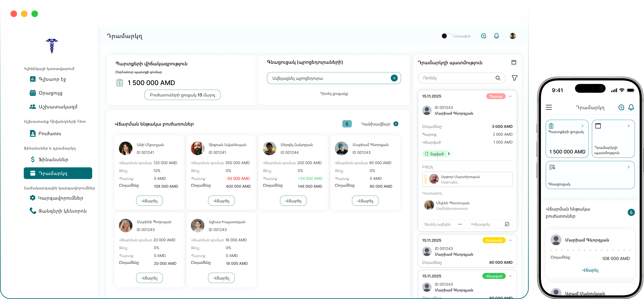The width and height of the screenshot is (644, 299).
Task: Click Վճարել for Անի Մկրտչյան
Action: (x=150, y=201)
